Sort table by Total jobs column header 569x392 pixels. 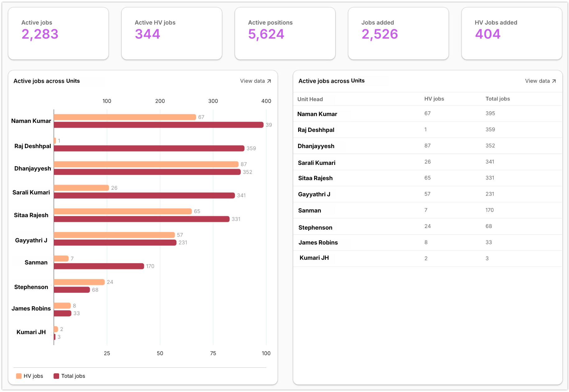[x=497, y=99]
